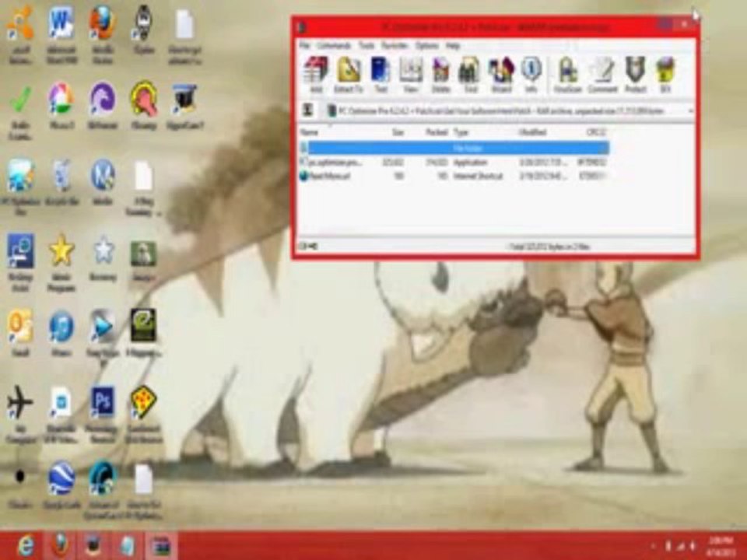Select the yellow star desktop icon
Screen dimensions: 747x560
tap(61, 263)
